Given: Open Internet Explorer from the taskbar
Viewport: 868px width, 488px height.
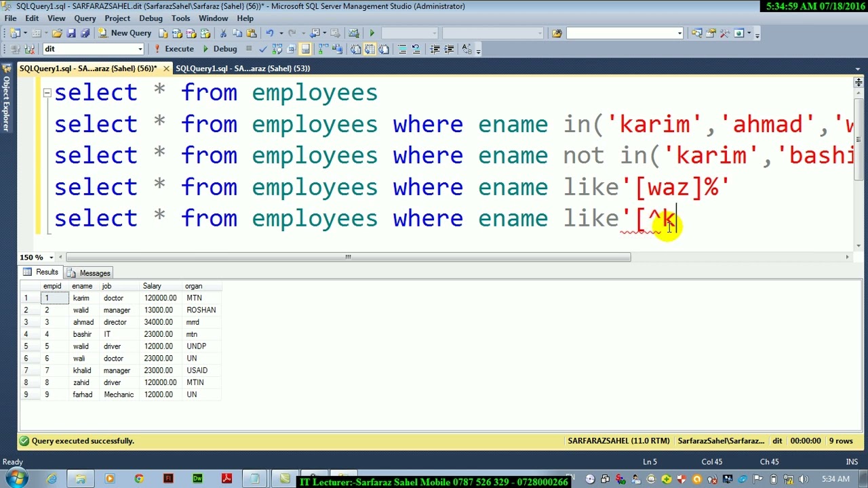Looking at the screenshot, I should tap(52, 479).
